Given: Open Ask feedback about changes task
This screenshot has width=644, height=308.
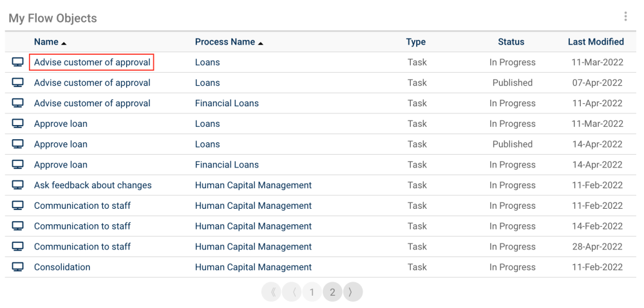Looking at the screenshot, I should 93,185.
